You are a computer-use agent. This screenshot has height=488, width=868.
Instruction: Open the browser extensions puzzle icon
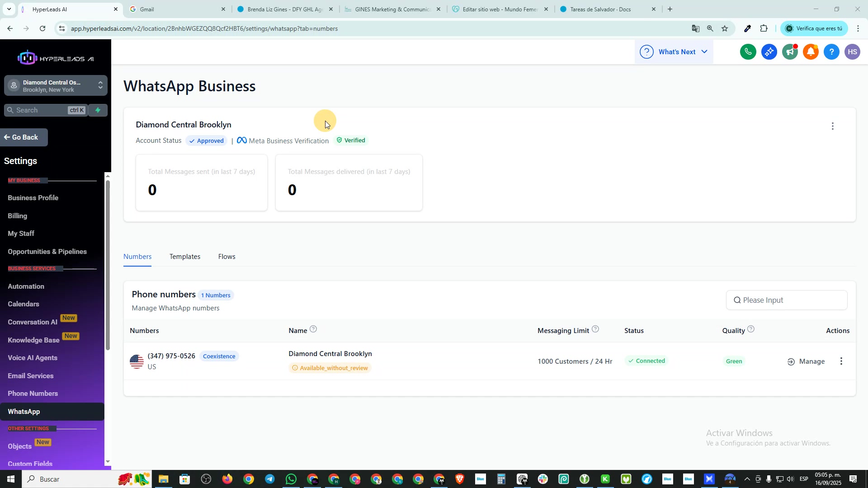(764, 28)
